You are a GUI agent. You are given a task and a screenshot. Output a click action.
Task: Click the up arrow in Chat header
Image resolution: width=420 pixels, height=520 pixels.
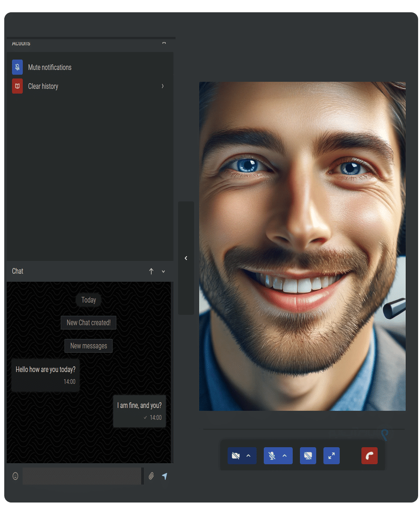(x=151, y=271)
